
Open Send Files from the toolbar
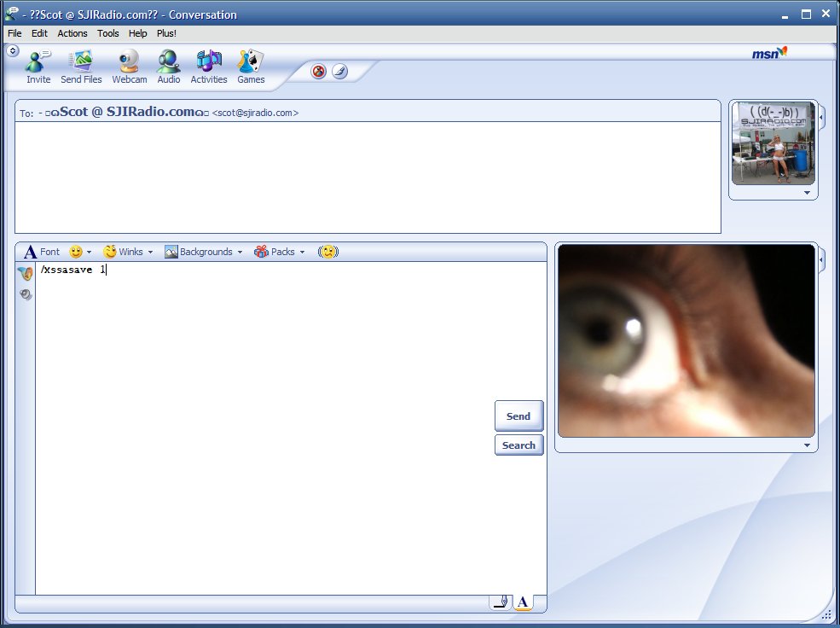[x=81, y=67]
